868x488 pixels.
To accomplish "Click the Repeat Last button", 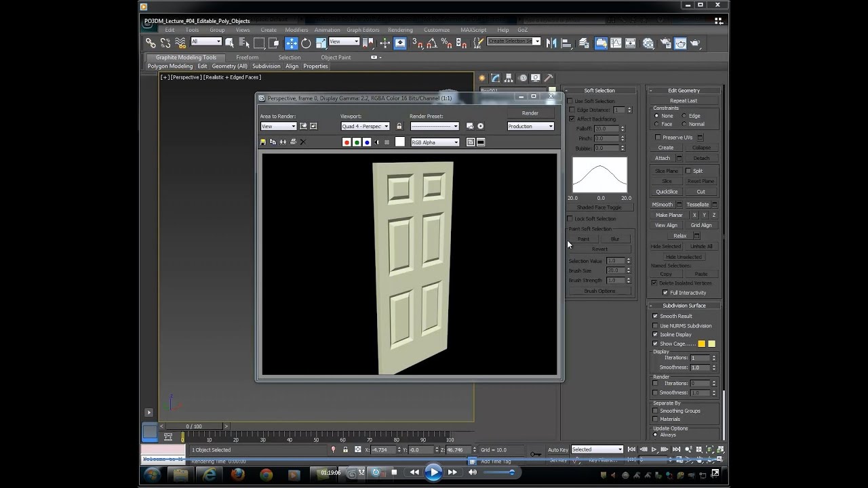I will click(x=683, y=100).
